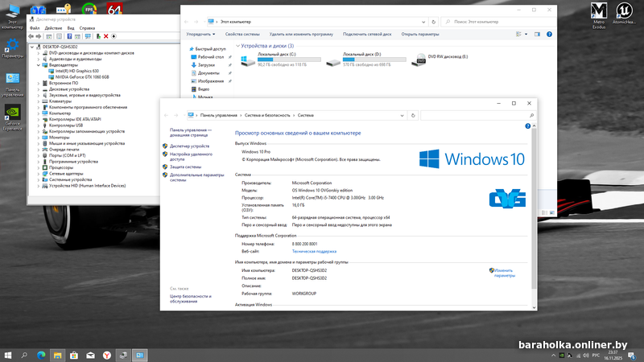Toggle the preview pane button in Explorer

coord(536,35)
